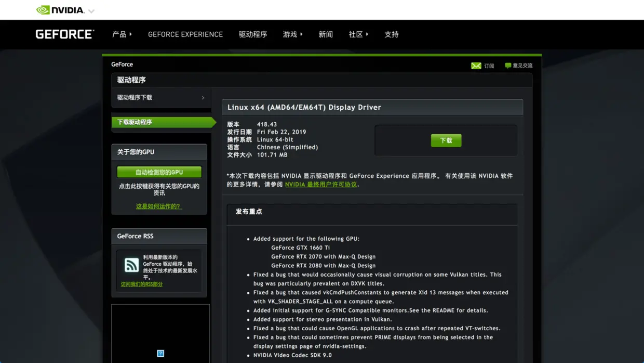
Task: Click the GeForce breadcrumb link
Action: pos(122,64)
